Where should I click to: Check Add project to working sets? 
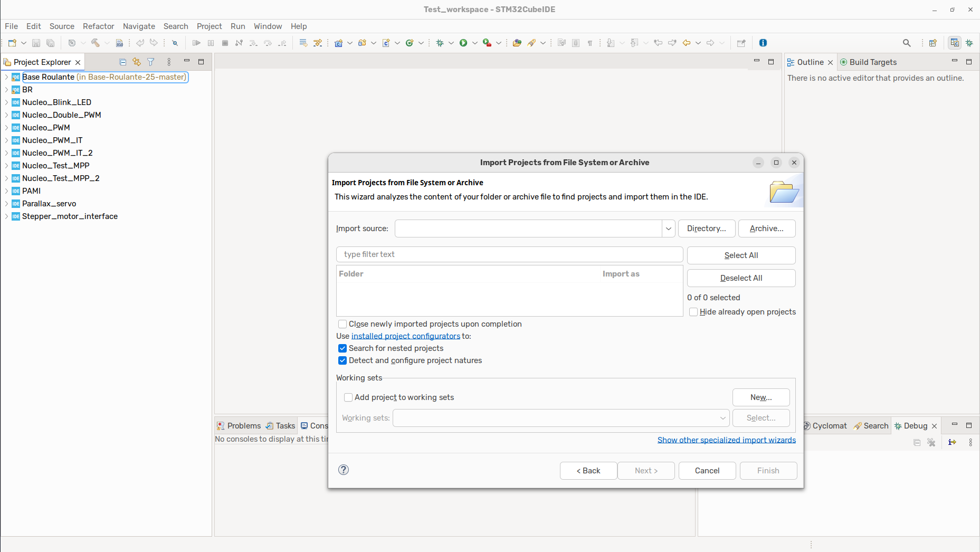coord(348,397)
